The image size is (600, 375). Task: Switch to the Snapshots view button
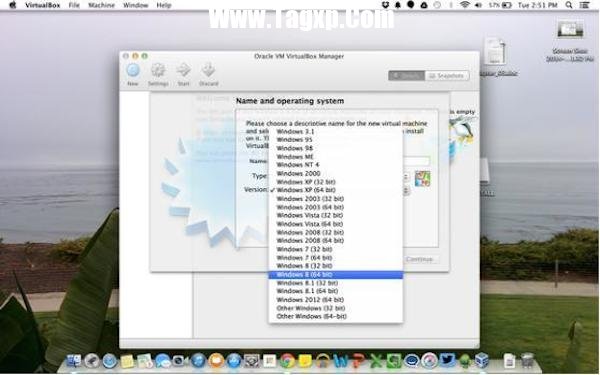(x=447, y=76)
